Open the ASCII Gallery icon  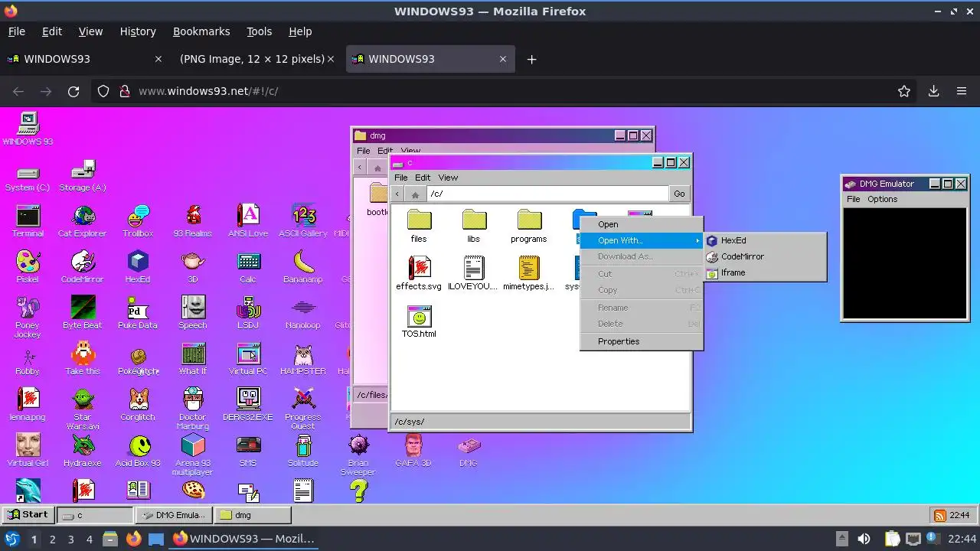[303, 221]
